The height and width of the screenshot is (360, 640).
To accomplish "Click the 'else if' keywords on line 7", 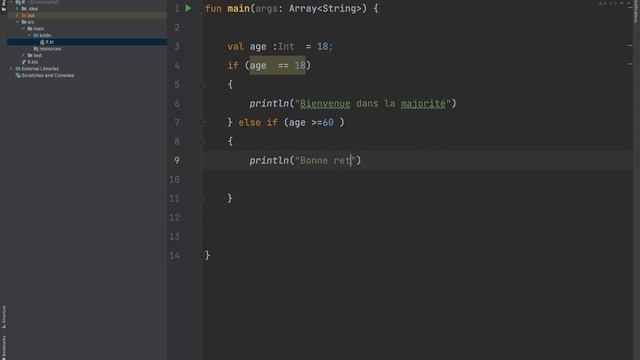I will pos(258,122).
